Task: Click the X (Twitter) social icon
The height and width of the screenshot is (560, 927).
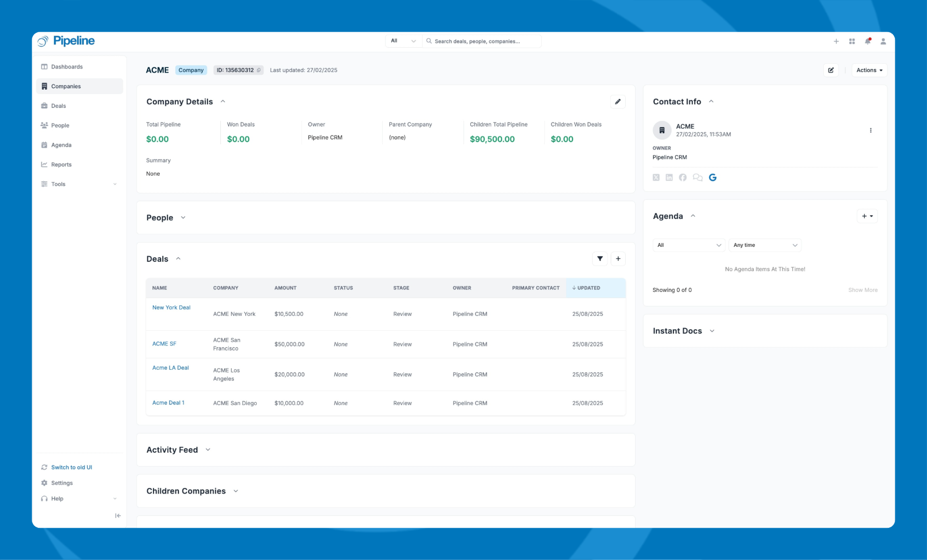Action: 656,177
